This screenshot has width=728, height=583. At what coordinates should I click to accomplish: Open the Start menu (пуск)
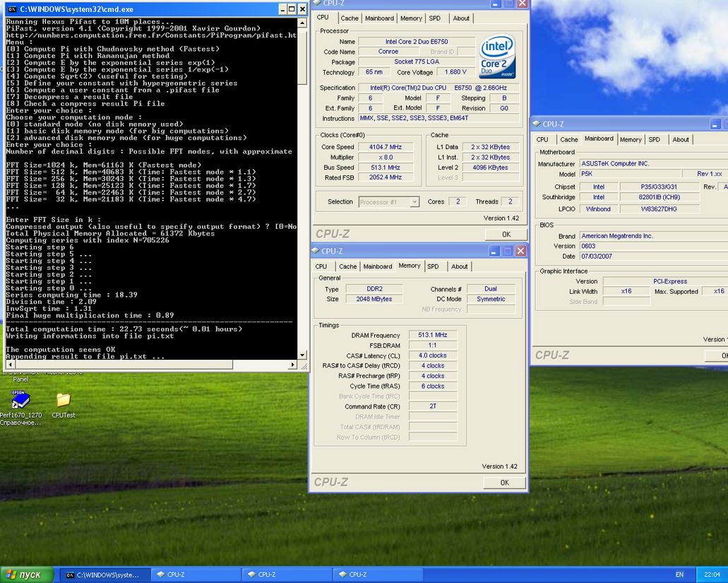26,575
